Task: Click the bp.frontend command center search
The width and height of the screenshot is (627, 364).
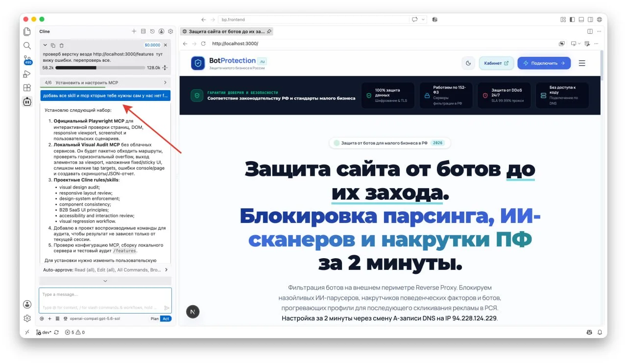Action: 313,20
